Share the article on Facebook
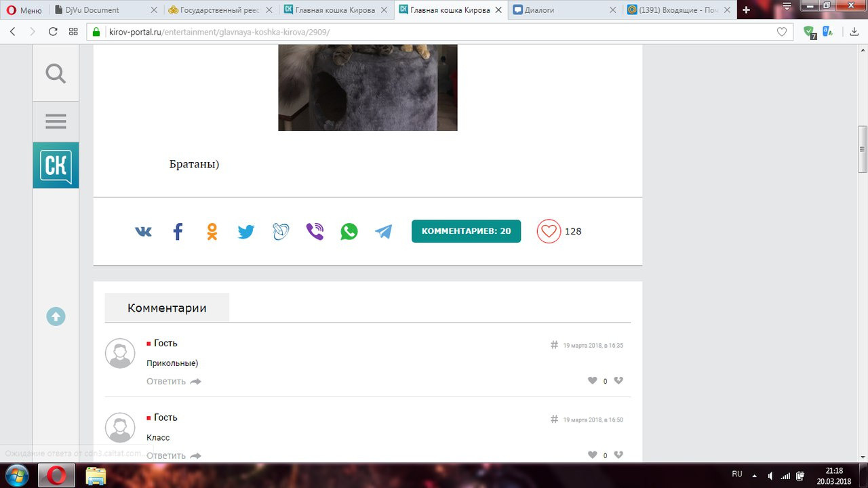The image size is (868, 488). [178, 232]
